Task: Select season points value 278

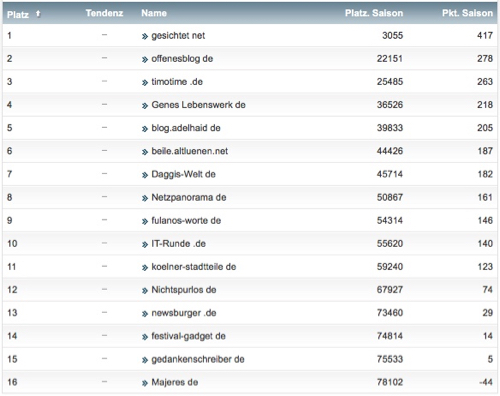Action: (x=485, y=59)
